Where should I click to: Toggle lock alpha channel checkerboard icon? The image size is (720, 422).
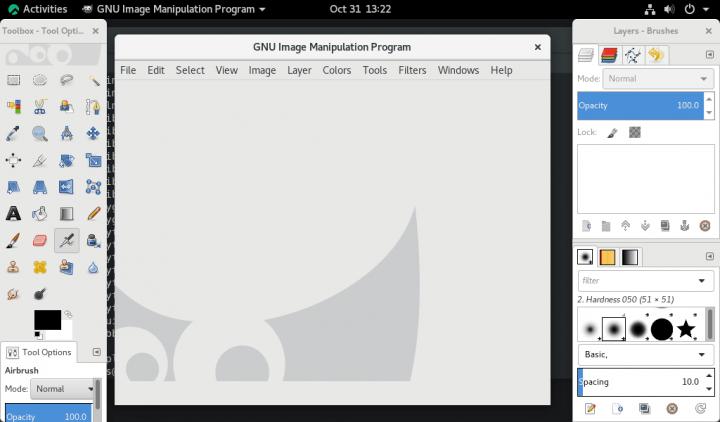[635, 132]
